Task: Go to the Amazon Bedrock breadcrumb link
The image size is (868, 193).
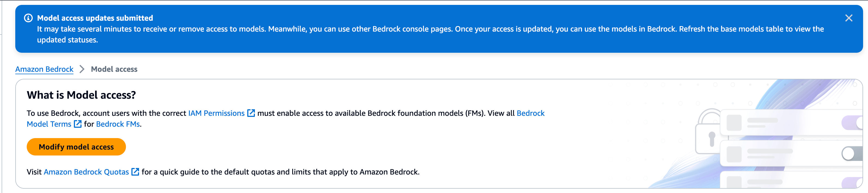Action: [44, 69]
